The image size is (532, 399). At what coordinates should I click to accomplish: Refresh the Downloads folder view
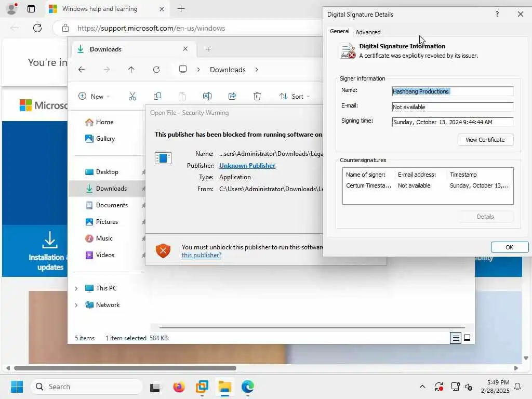(x=156, y=70)
